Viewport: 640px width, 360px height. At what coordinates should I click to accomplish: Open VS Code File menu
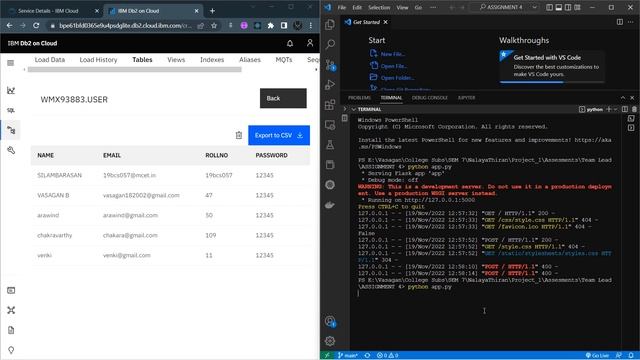click(342, 7)
